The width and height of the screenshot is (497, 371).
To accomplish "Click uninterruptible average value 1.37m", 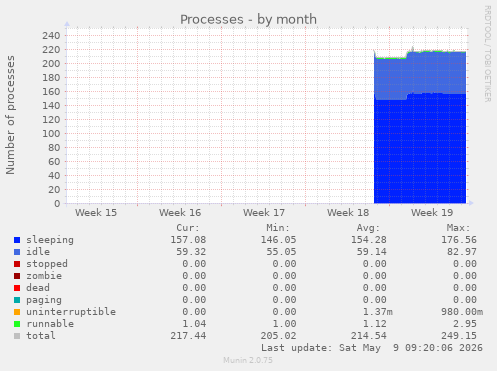I will 378,312.
